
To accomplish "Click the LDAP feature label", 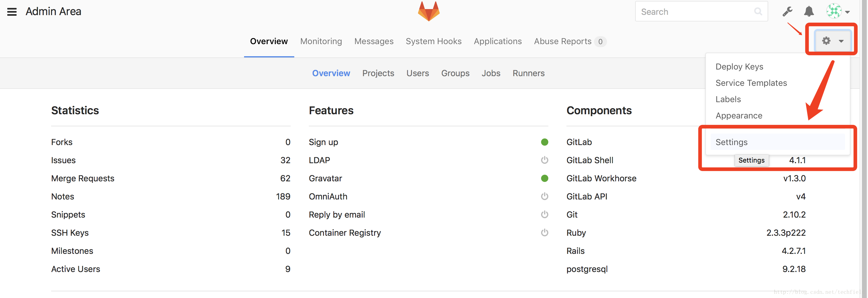I will pos(319,160).
